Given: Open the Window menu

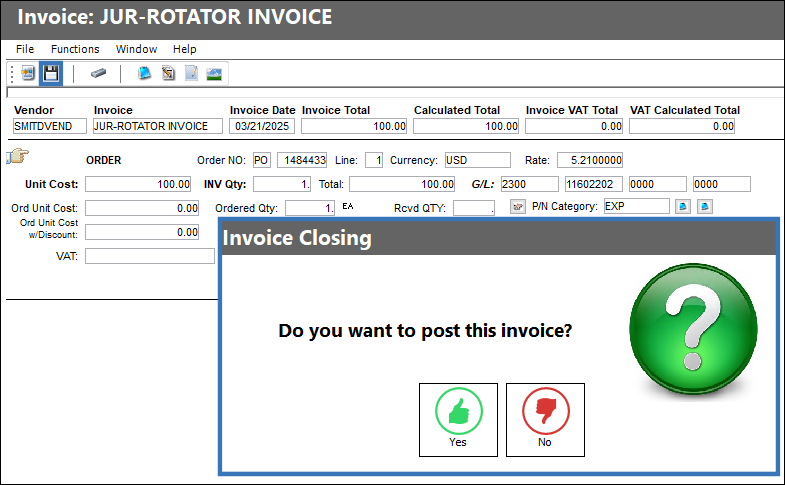Looking at the screenshot, I should 136,49.
